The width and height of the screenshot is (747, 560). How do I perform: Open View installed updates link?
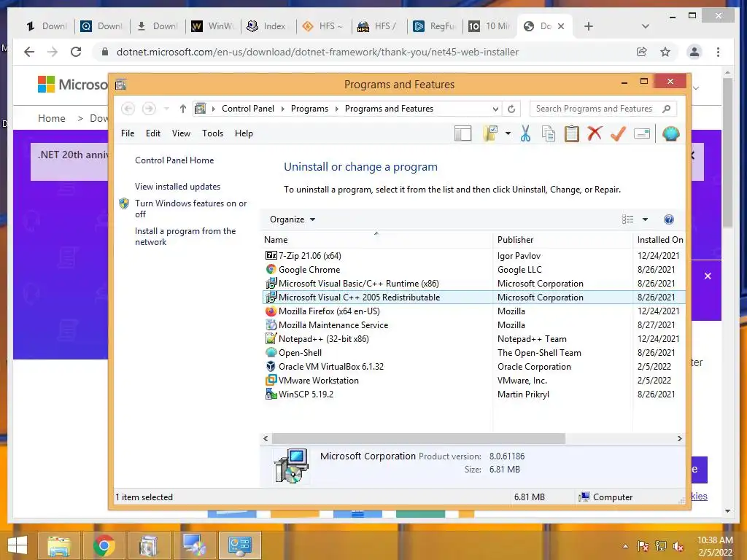coord(177,187)
